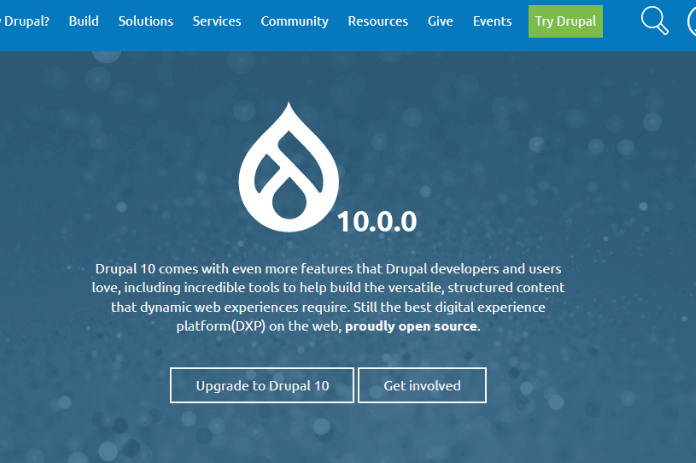The width and height of the screenshot is (696, 463).
Task: Click Upgrade to Drupal 10 button
Action: pos(262,385)
